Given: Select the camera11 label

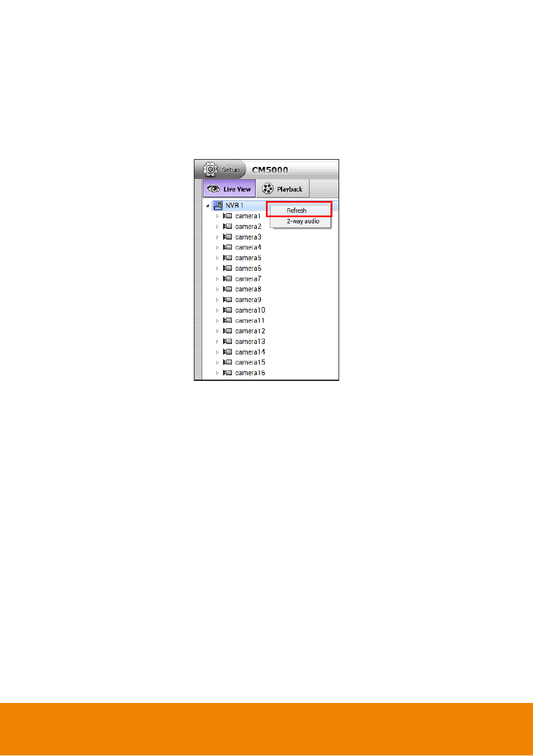Looking at the screenshot, I should tap(250, 321).
